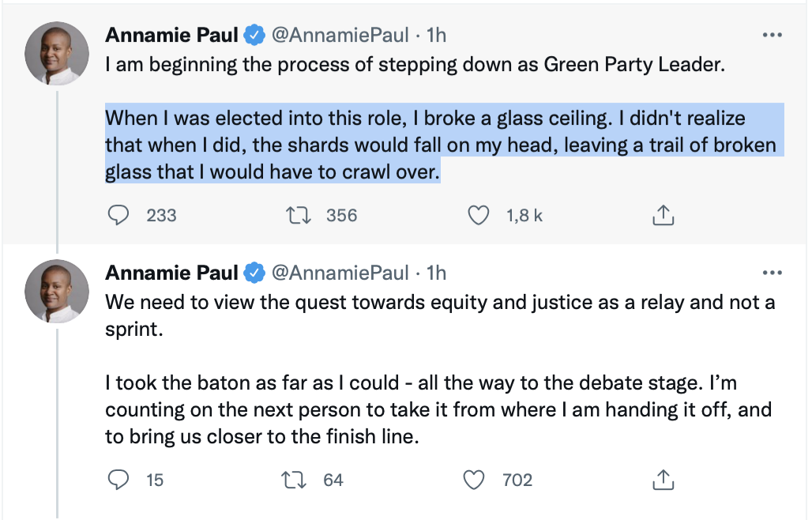Image resolution: width=812 pixels, height=520 pixels.
Task: Open the 1h timestamp of second tweet
Action: (x=436, y=273)
